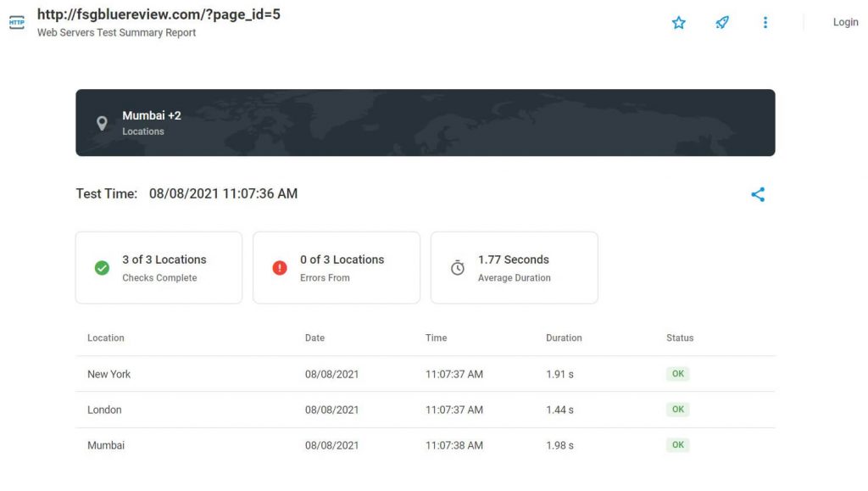Toggle the OK status for London
Viewport: 868px width, 491px height.
pos(677,409)
